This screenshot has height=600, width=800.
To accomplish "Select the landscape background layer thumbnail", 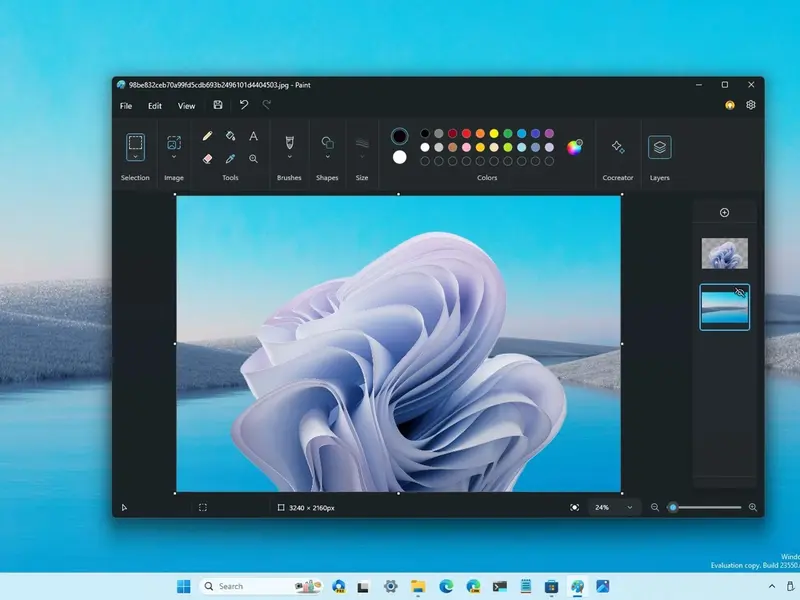I will [x=724, y=307].
